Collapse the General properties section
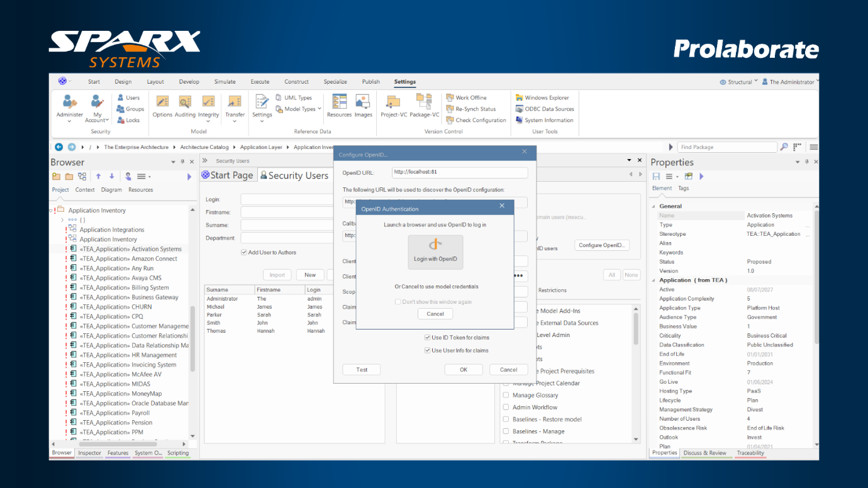The image size is (868, 488). [653, 206]
